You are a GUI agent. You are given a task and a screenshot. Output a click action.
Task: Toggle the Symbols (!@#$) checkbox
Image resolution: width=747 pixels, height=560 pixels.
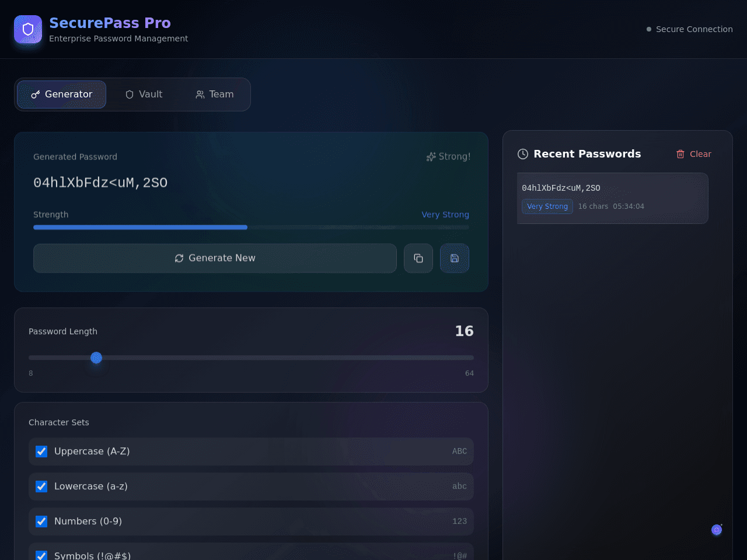[x=41, y=556]
